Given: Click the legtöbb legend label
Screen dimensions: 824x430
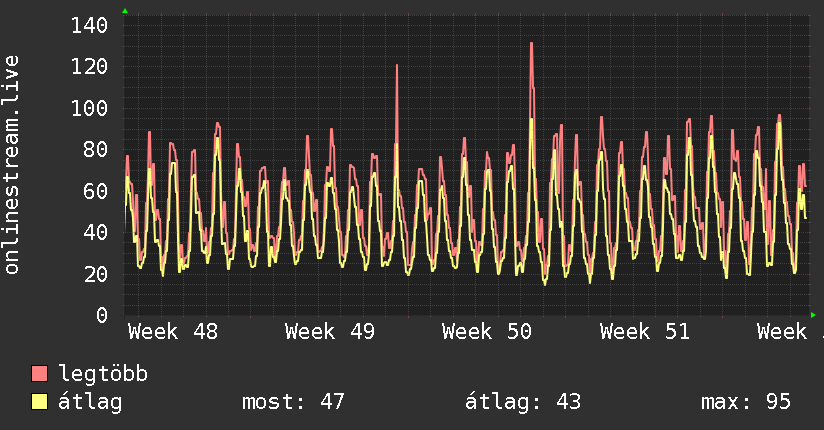Looking at the screenshot, I should point(103,374).
